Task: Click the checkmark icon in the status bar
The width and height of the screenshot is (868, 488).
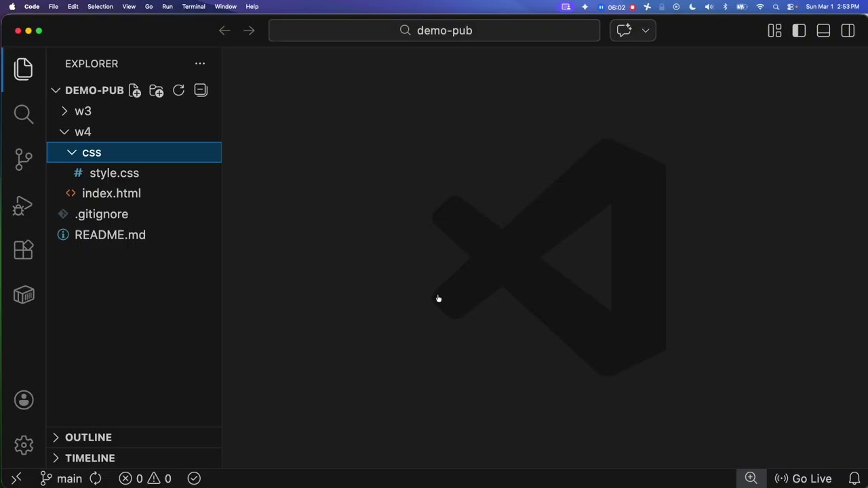Action: coord(194,479)
